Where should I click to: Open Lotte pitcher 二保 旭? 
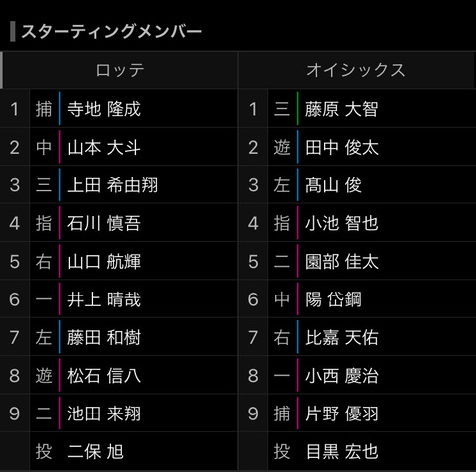tap(96, 451)
